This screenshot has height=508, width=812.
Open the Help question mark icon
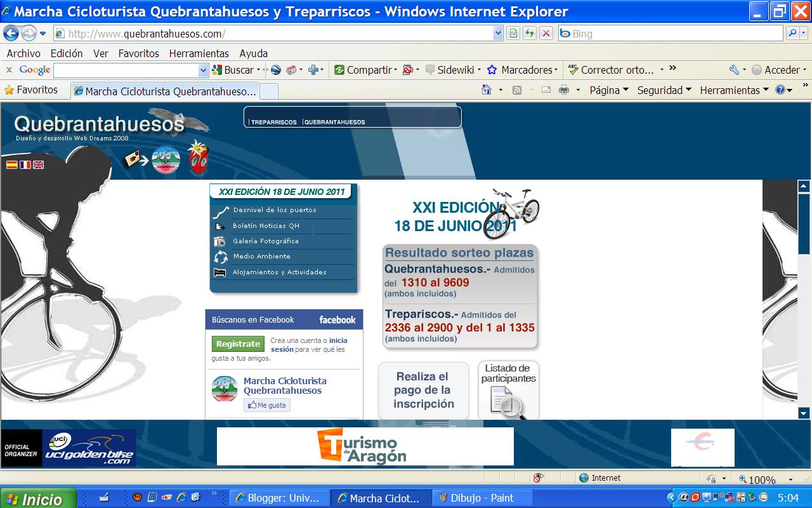(780, 90)
